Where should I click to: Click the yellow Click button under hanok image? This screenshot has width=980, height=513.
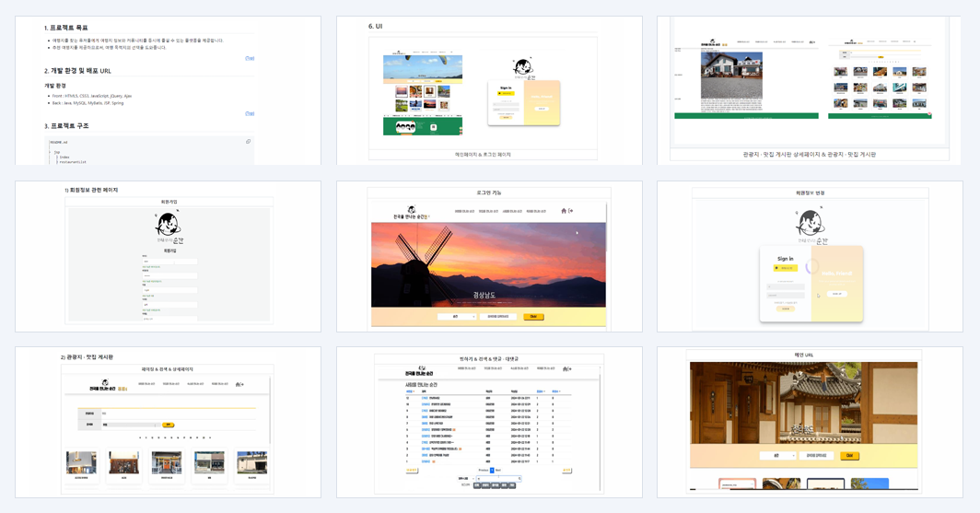coord(849,456)
